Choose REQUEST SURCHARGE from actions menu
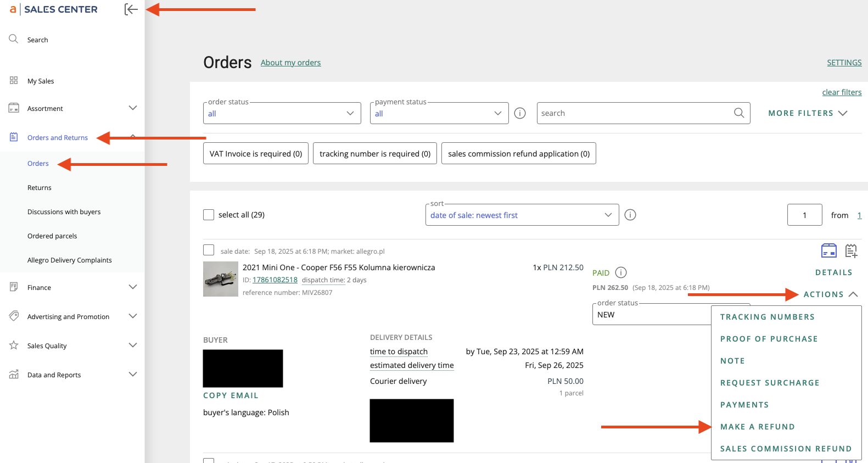This screenshot has height=463, width=868. pyautogui.click(x=770, y=383)
